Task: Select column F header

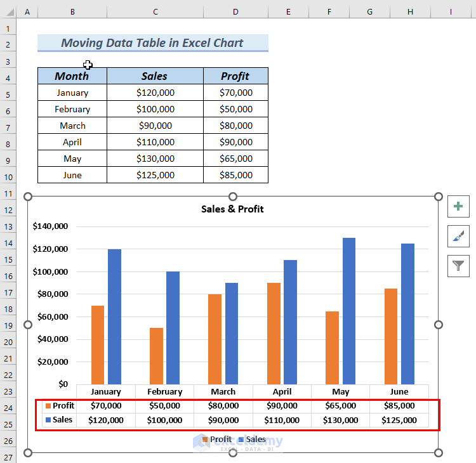Action: pyautogui.click(x=329, y=11)
